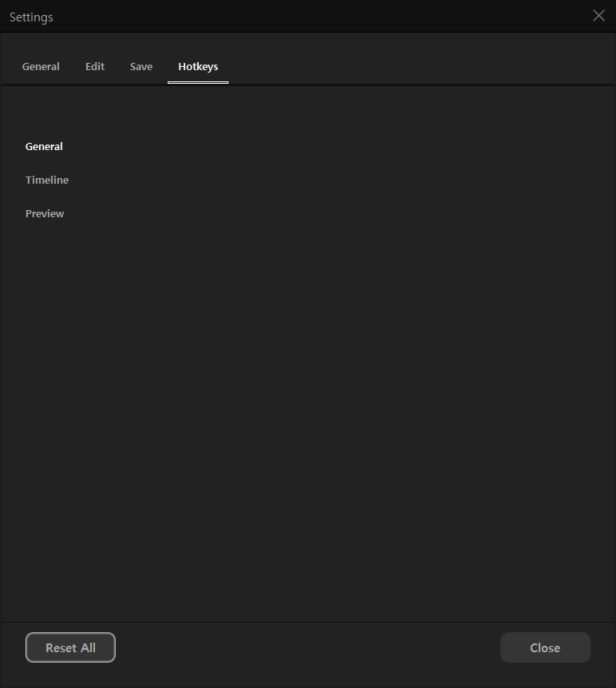View timeline shortcuts via Timeline sidebar entry
Screen dimensions: 616x688
pos(47,180)
